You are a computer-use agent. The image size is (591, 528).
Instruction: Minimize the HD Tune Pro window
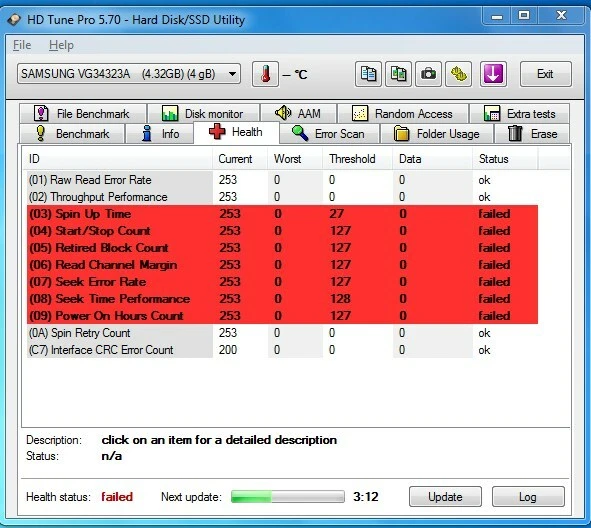[x=497, y=16]
